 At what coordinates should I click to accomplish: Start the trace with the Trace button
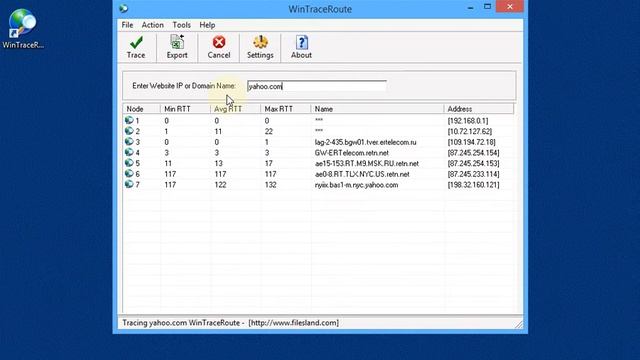tap(136, 47)
